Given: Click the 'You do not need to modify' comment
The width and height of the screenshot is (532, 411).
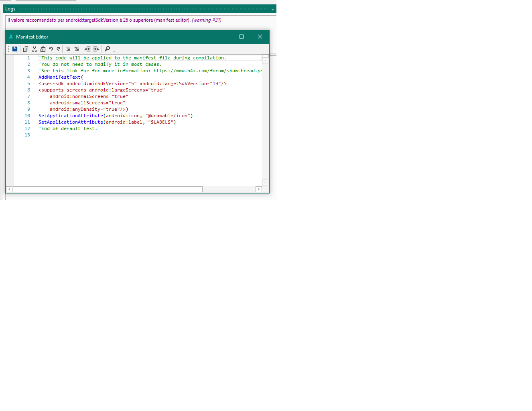Looking at the screenshot, I should tap(100, 64).
